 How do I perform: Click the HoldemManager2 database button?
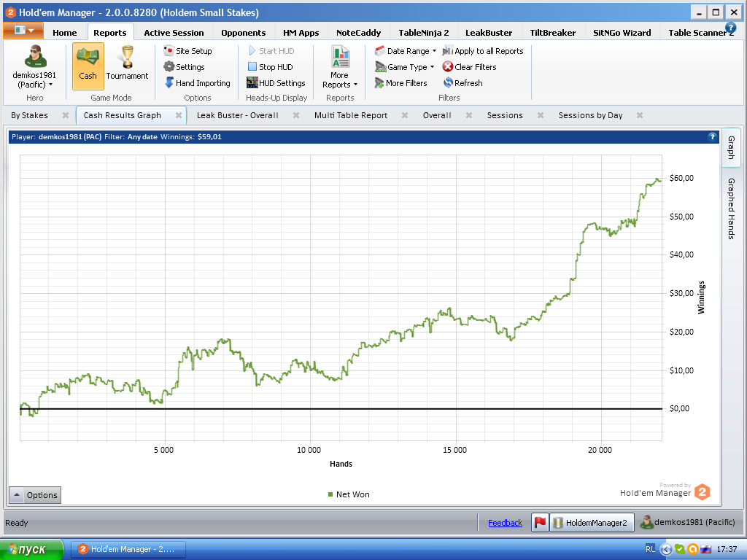592,522
